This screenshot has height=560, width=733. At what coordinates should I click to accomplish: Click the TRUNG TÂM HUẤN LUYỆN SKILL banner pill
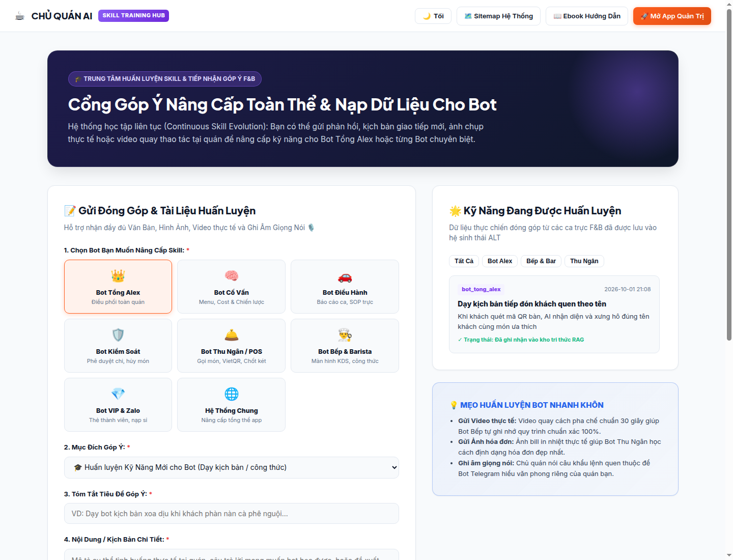pos(165,79)
